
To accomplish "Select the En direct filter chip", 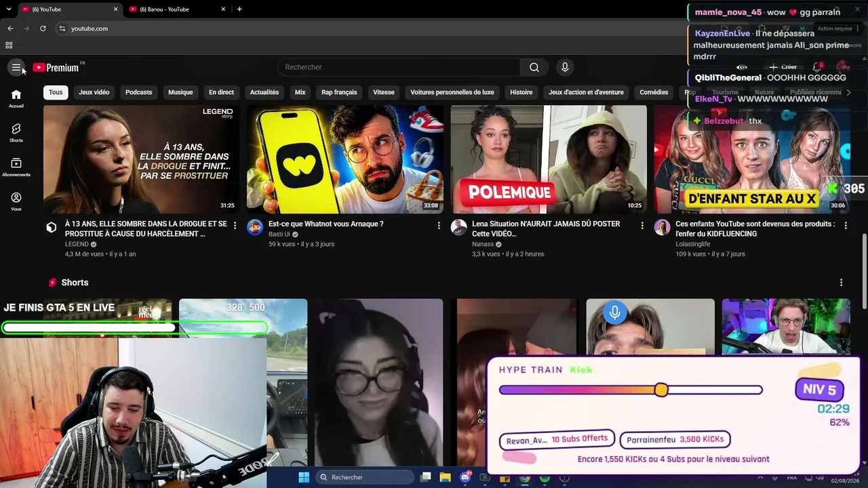I will tap(221, 92).
